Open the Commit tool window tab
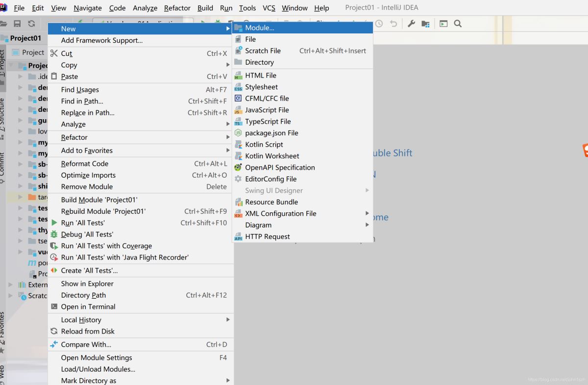 click(x=3, y=167)
